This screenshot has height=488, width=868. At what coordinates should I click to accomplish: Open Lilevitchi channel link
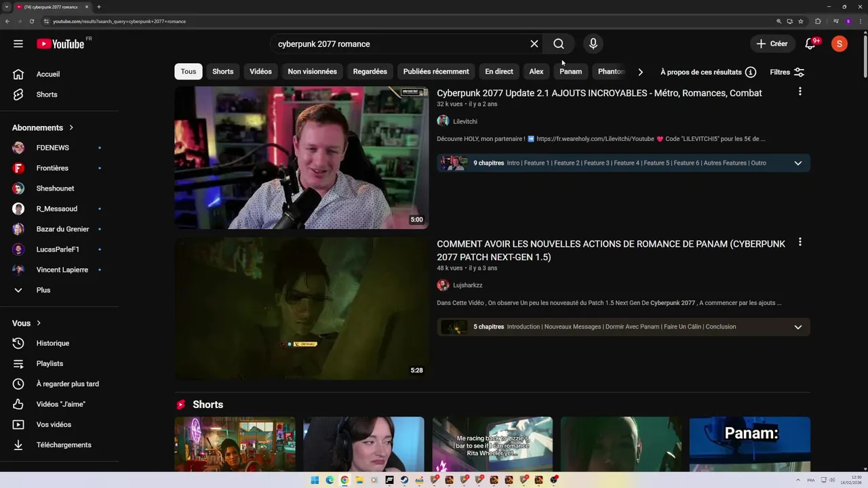click(x=465, y=121)
